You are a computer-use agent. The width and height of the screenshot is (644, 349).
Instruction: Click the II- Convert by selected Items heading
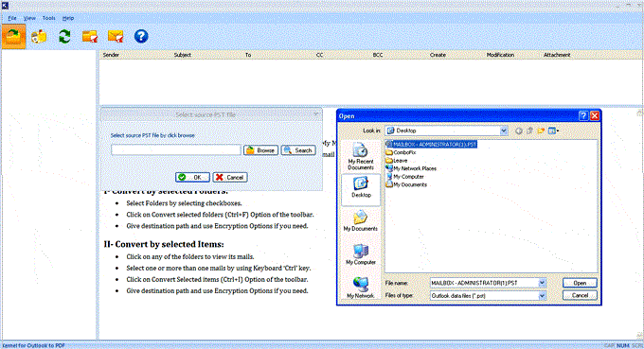click(x=164, y=244)
